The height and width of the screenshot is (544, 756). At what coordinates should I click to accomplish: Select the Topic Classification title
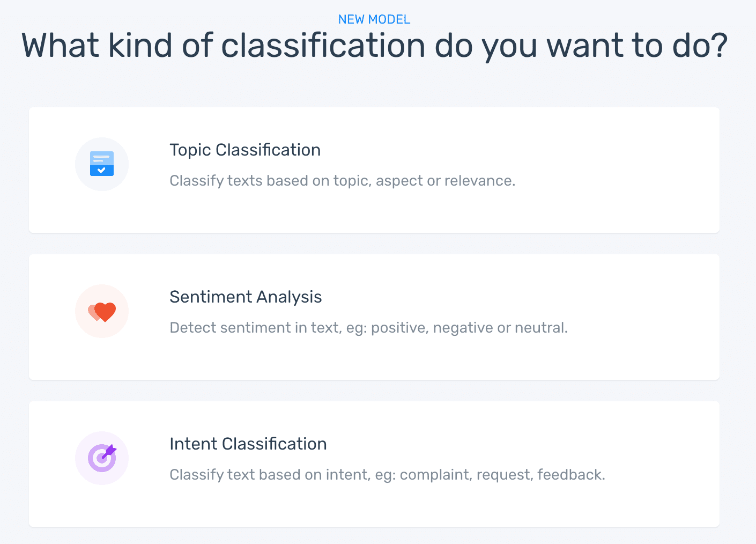(245, 150)
